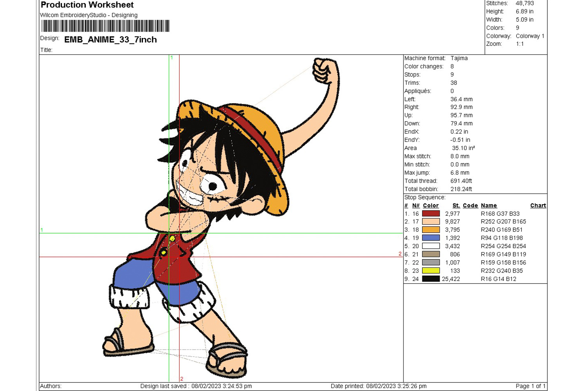Select the design name EMB_ANIME_33_7inch
588x391 pixels.
pyautogui.click(x=110, y=39)
